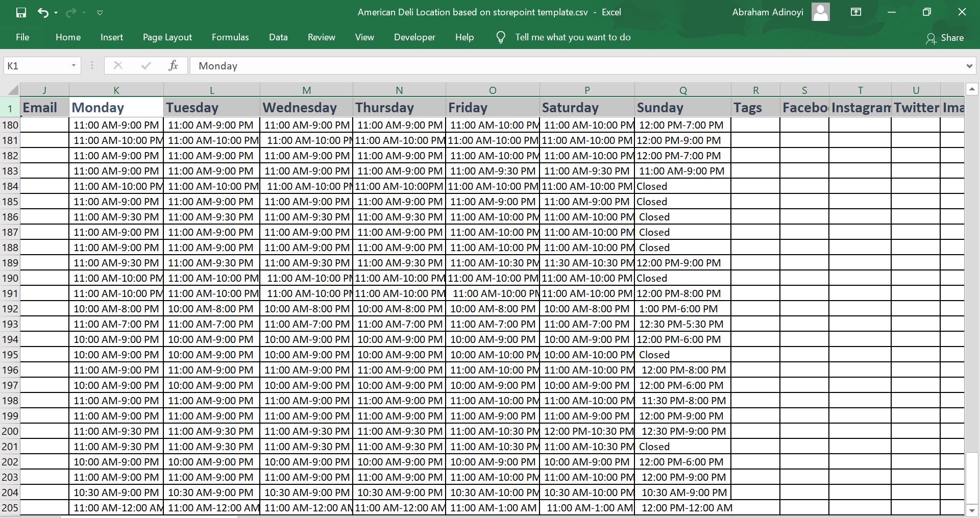The height and width of the screenshot is (518, 980).
Task: Click the Share person icon
Action: [x=930, y=38]
